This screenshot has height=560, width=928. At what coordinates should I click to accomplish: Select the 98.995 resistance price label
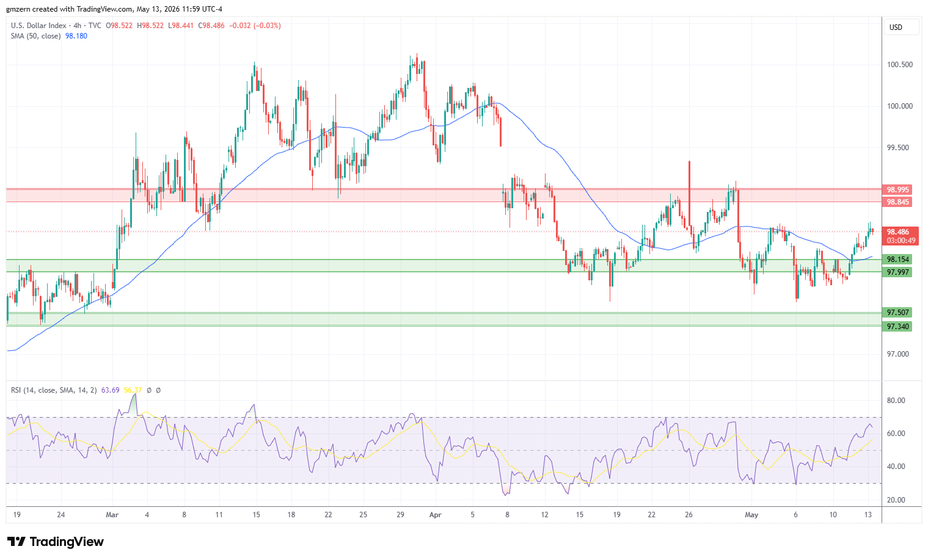point(898,190)
